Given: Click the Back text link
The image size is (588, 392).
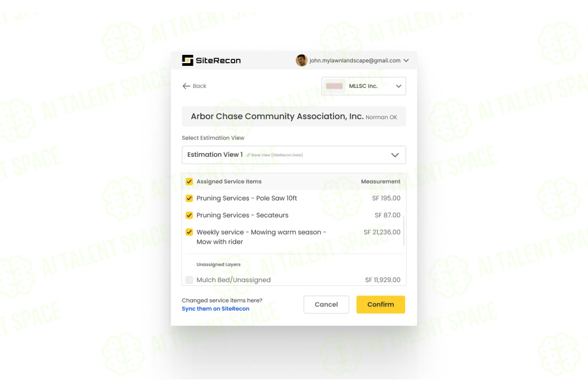Looking at the screenshot, I should pyautogui.click(x=200, y=86).
